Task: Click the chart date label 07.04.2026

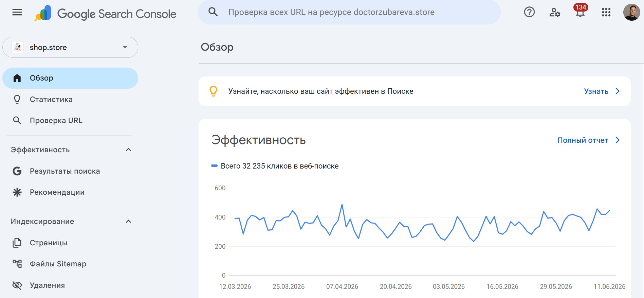Action: click(x=342, y=286)
